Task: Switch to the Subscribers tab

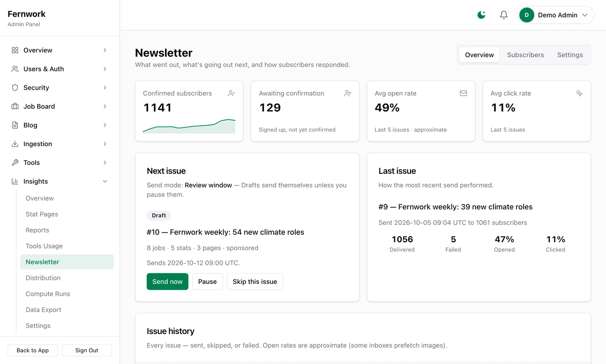Action: pos(525,55)
